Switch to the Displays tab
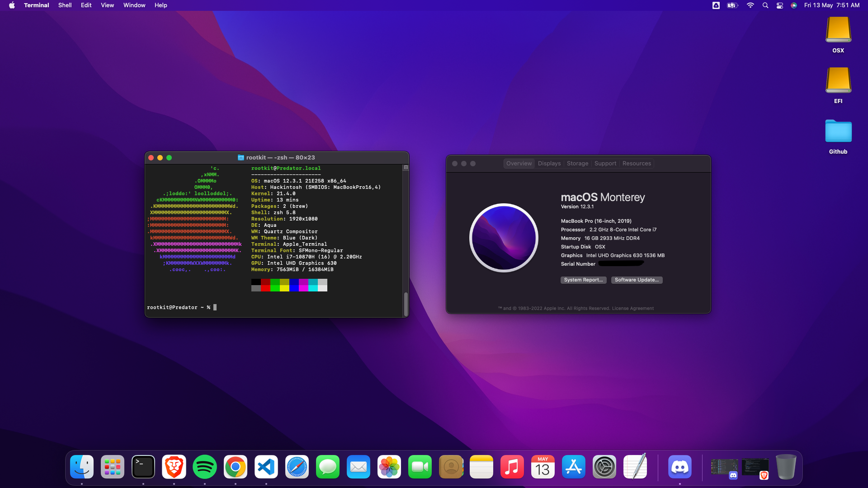This screenshot has width=868, height=488. pyautogui.click(x=549, y=164)
